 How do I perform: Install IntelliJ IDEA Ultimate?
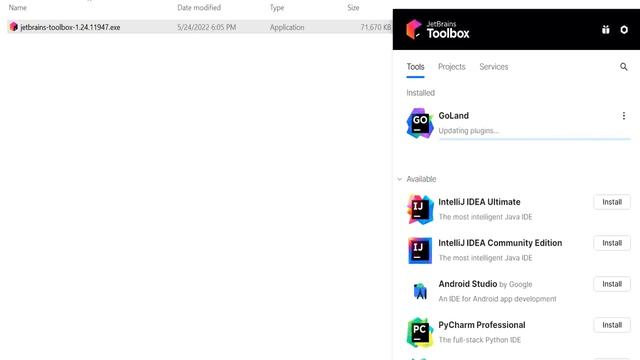pos(612,202)
